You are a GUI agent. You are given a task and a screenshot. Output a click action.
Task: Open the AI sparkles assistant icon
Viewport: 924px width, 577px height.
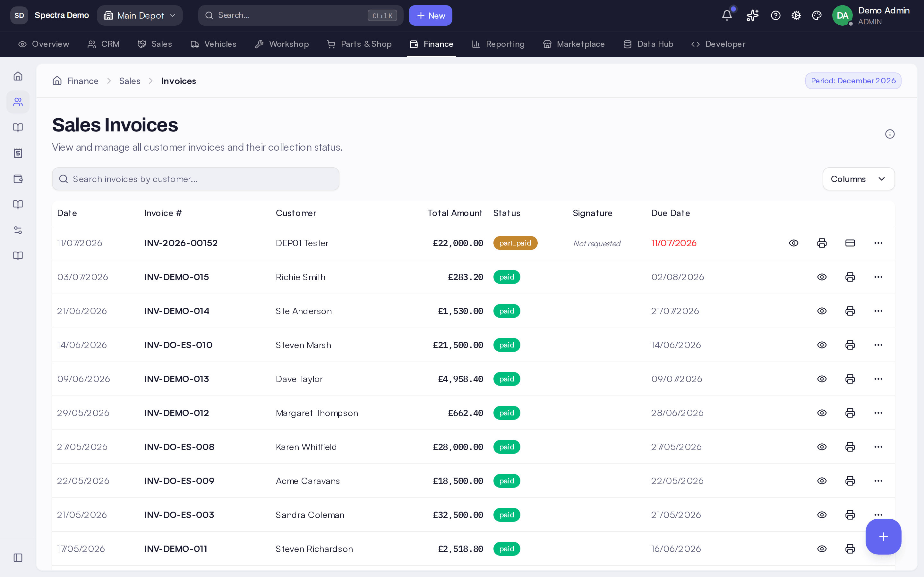(752, 15)
